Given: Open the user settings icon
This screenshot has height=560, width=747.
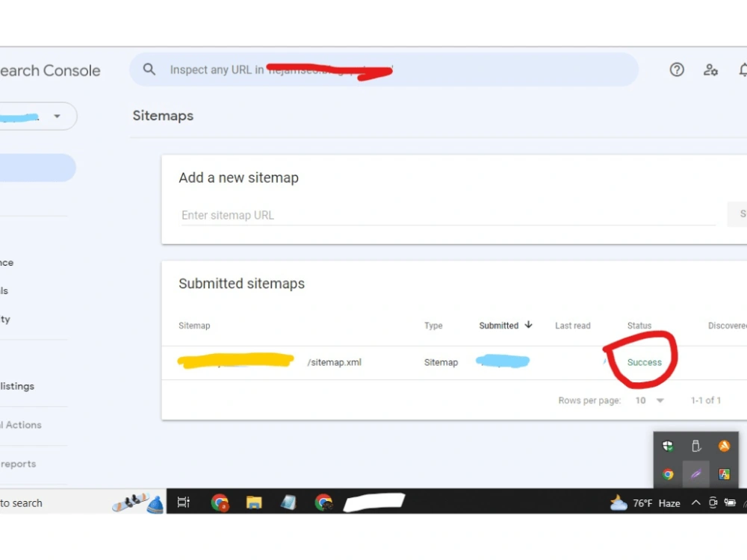Looking at the screenshot, I should click(x=710, y=70).
